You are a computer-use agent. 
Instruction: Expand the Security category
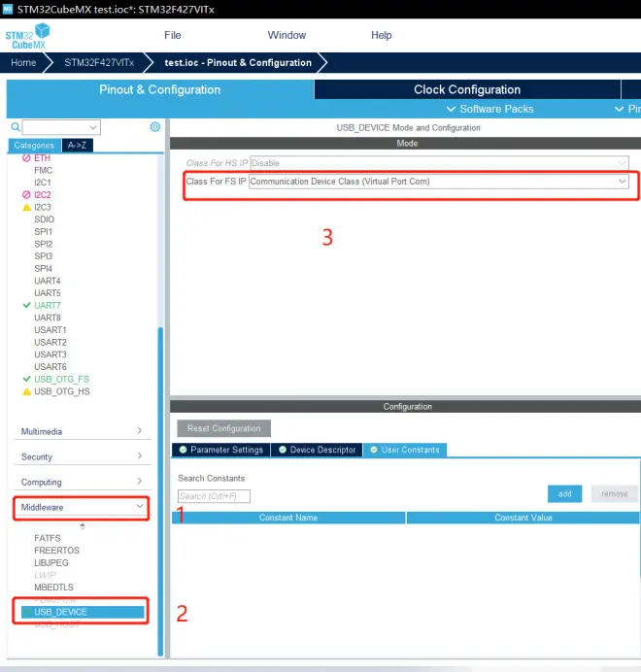[x=82, y=456]
